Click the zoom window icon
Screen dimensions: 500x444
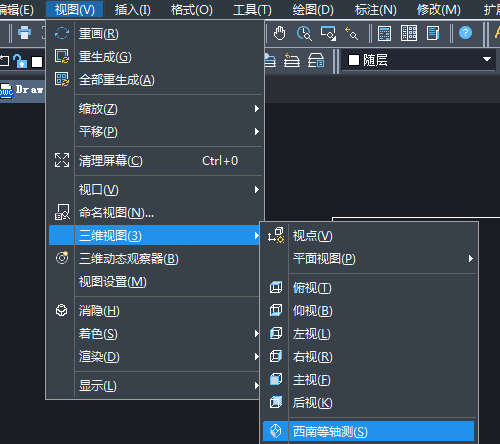(x=328, y=33)
